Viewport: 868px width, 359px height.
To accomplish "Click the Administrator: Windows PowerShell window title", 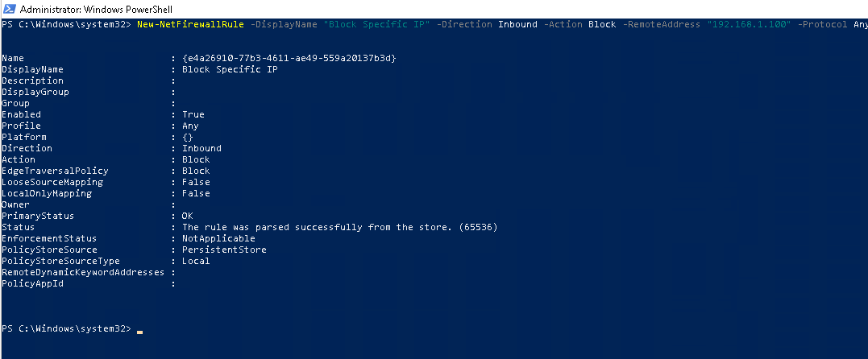I will (97, 10).
